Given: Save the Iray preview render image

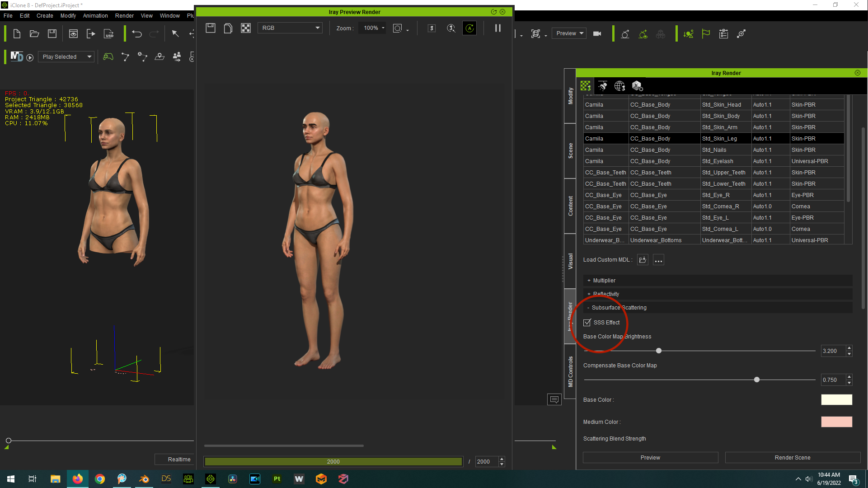Looking at the screenshot, I should coord(211,28).
